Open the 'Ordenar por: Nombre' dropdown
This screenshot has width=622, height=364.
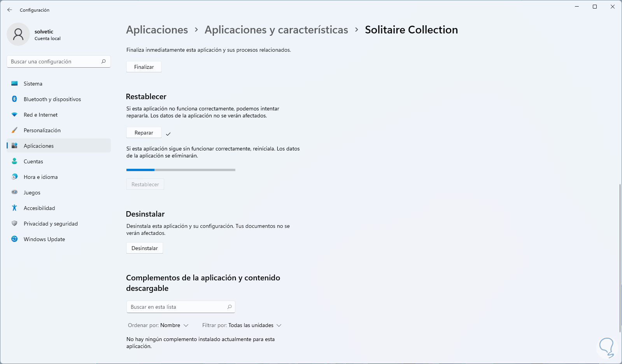pos(158,325)
